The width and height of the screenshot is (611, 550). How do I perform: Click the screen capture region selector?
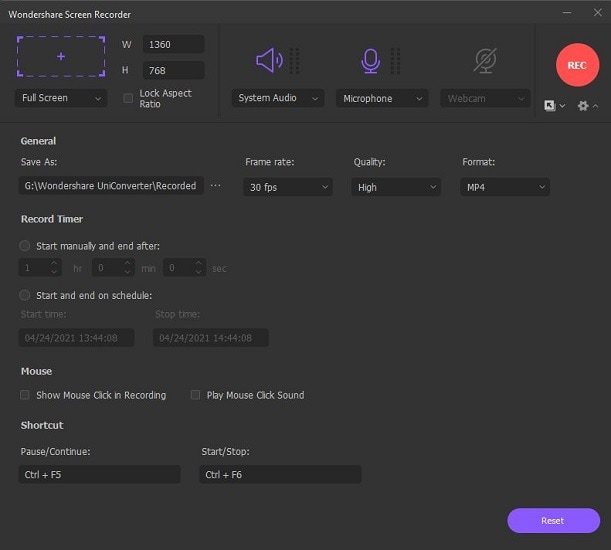point(61,57)
